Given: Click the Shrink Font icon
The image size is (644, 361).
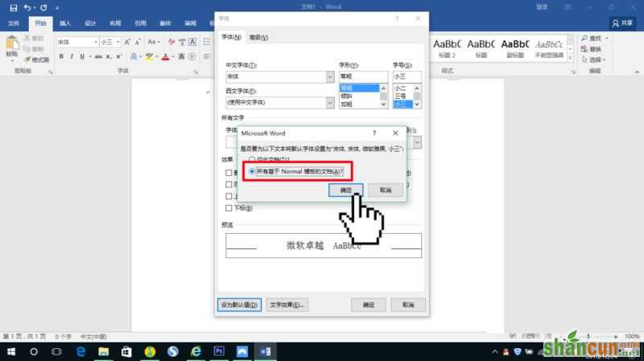Looking at the screenshot, I should (138, 42).
